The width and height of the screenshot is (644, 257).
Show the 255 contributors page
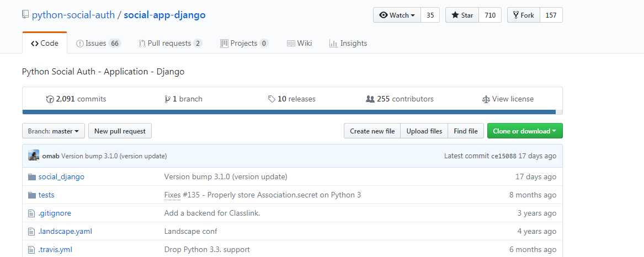click(400, 99)
